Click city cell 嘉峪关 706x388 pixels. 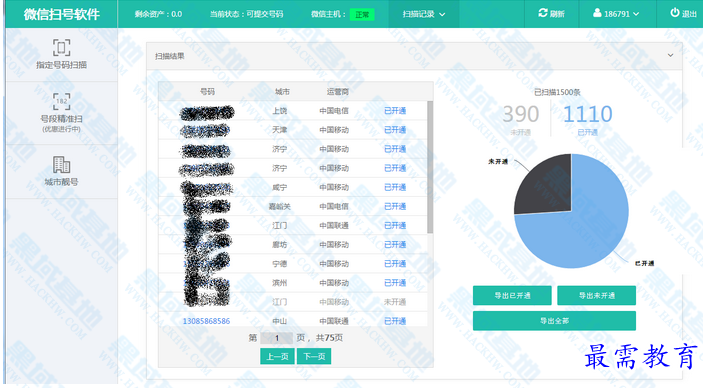pyautogui.click(x=280, y=206)
